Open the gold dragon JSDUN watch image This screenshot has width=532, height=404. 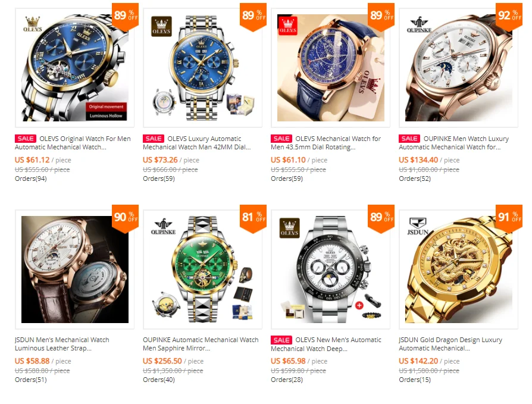coord(458,270)
